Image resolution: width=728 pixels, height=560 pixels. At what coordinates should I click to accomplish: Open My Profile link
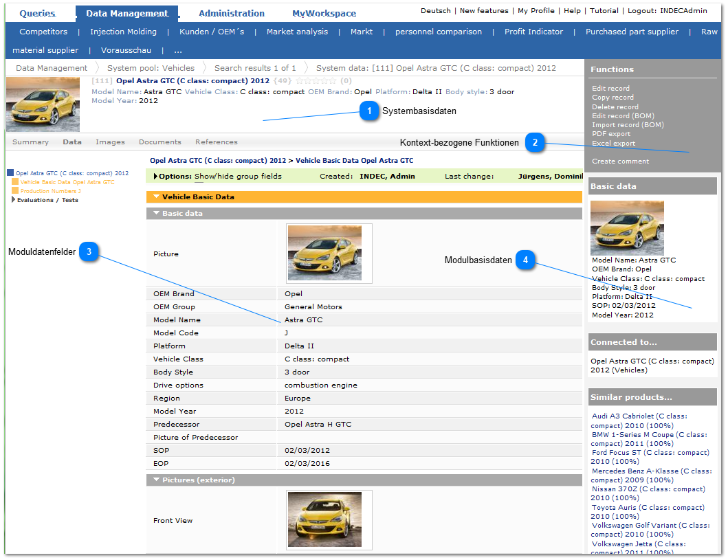coord(536,11)
